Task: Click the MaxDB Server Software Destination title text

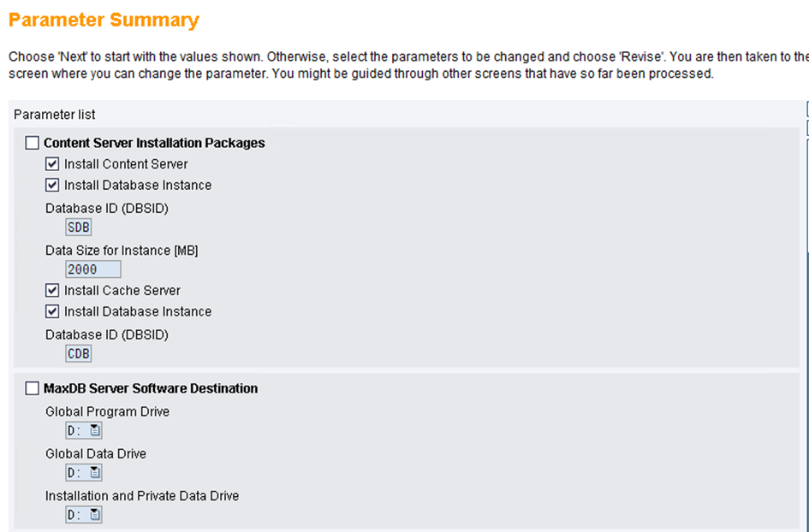Action: click(x=151, y=388)
